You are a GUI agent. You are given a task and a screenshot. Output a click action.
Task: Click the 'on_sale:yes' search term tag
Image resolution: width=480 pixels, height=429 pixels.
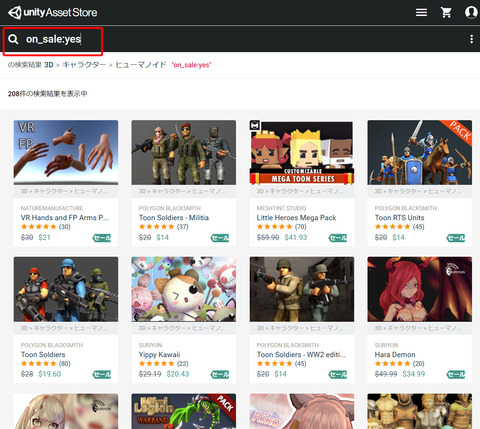pyautogui.click(x=191, y=65)
